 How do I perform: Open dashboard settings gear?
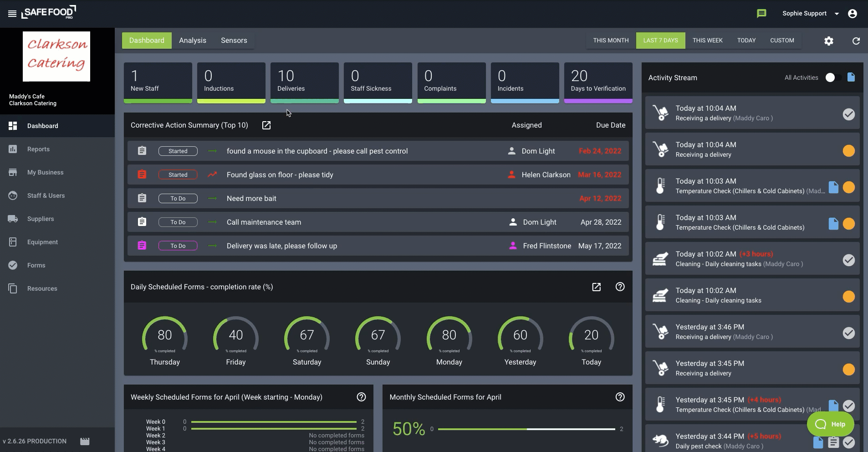coord(829,41)
